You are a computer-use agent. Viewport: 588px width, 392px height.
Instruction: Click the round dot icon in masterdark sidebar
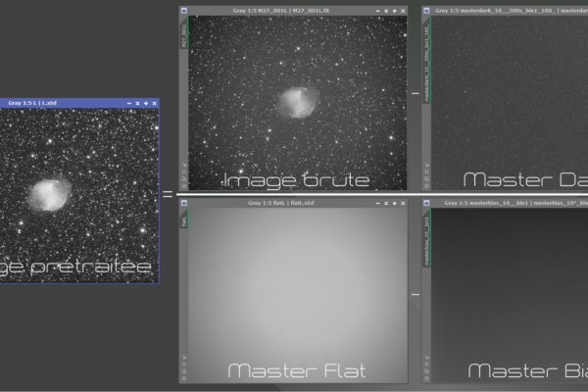[x=426, y=185]
